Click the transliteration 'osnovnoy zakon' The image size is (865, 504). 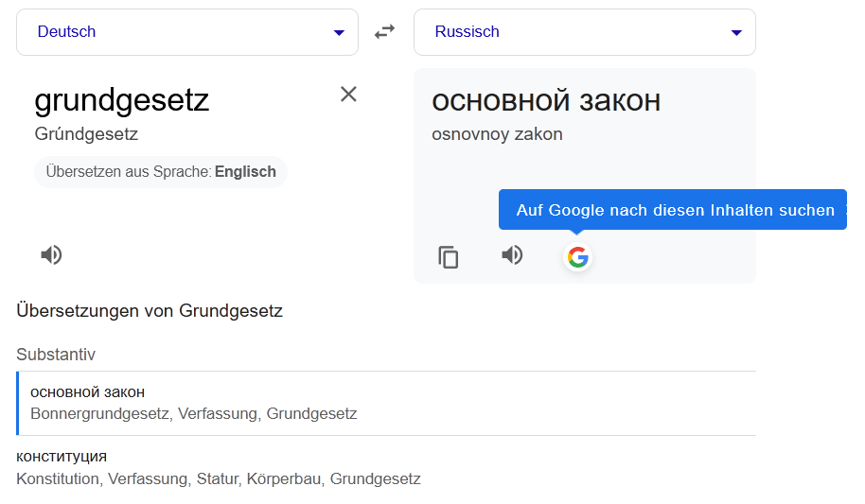497,134
